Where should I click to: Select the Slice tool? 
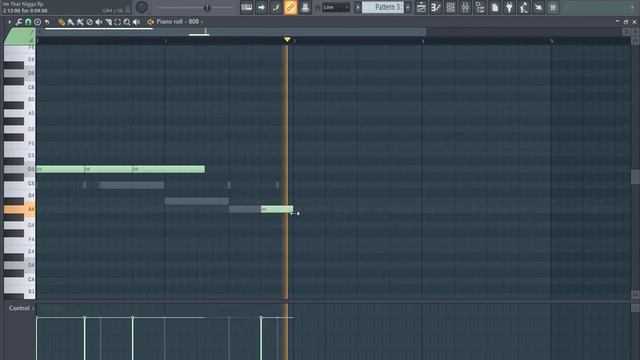109,22
